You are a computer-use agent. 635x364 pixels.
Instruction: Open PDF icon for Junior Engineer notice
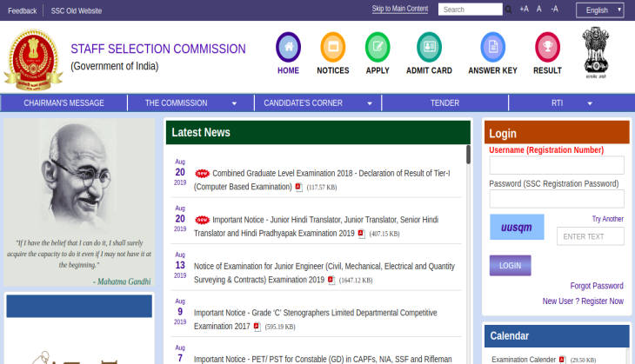click(331, 280)
